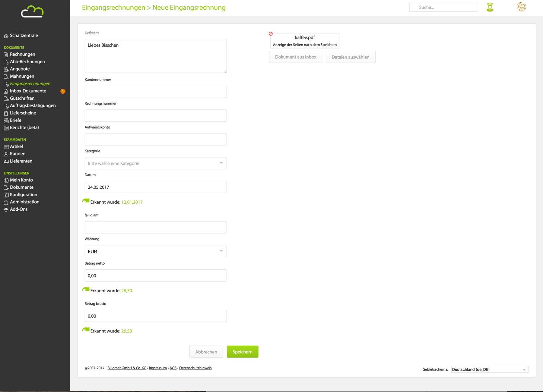Click into the fällig am field

click(x=155, y=227)
